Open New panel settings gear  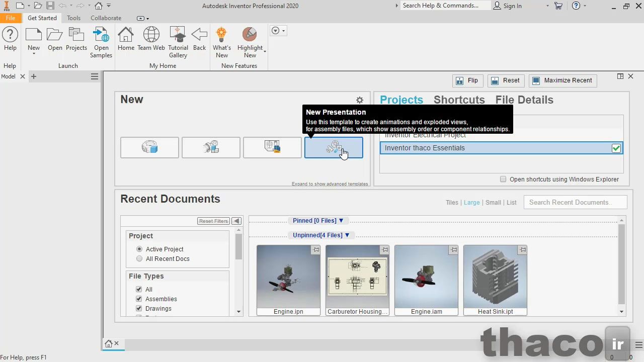coord(360,100)
